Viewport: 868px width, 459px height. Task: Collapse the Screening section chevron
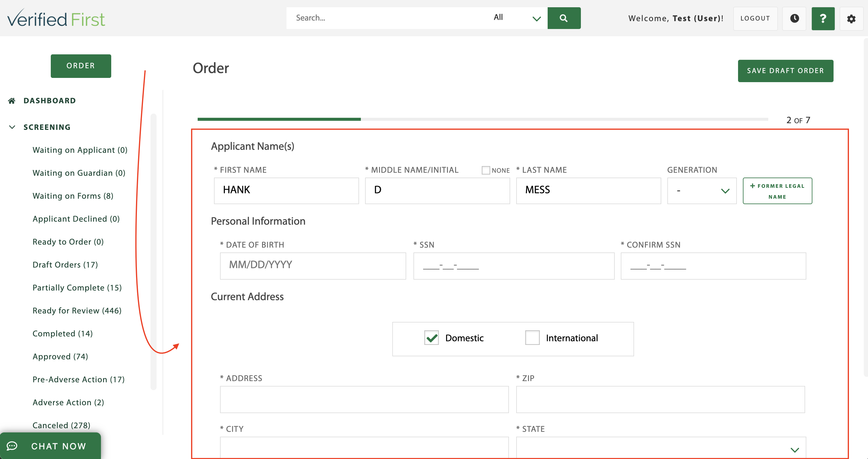click(12, 127)
